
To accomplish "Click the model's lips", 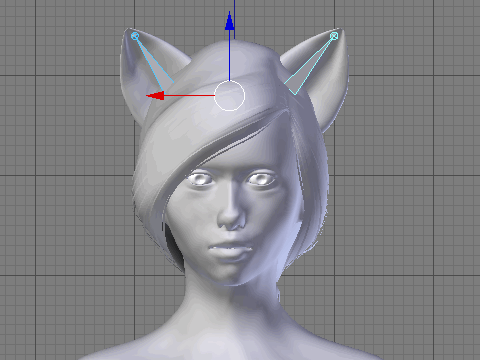I will [x=231, y=249].
